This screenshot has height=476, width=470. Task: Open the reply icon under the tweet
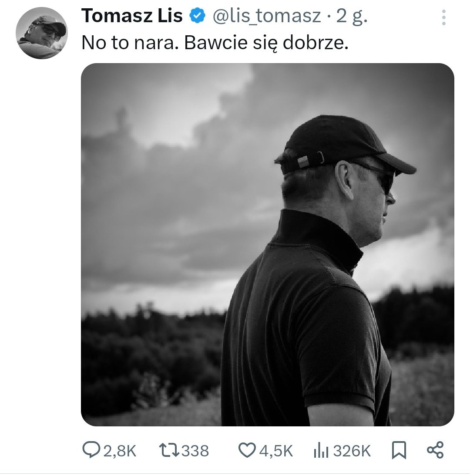coord(91,450)
